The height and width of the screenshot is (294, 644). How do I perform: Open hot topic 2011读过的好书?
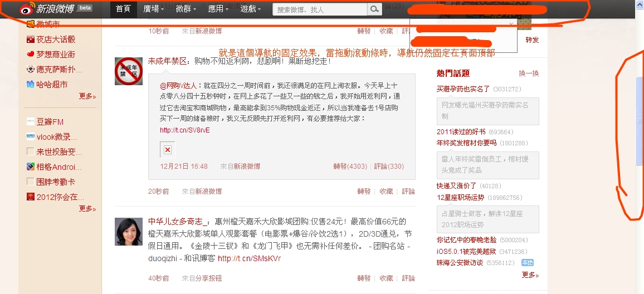click(x=461, y=132)
